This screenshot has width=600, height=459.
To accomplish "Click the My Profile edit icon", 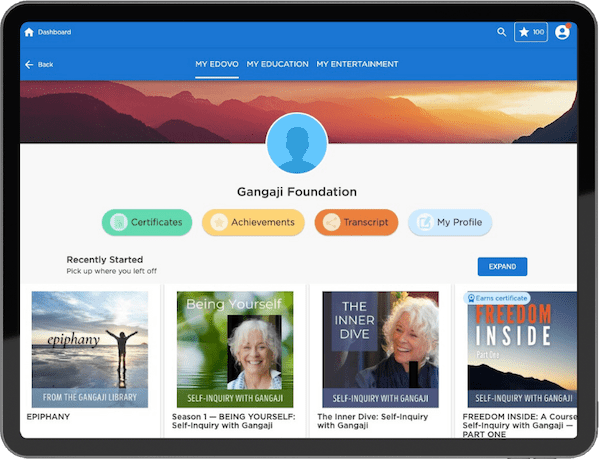I will click(x=424, y=222).
